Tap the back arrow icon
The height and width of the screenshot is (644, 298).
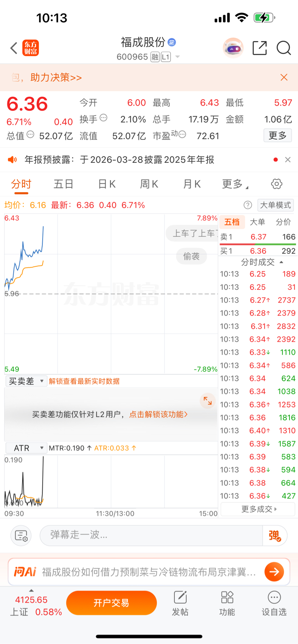(x=14, y=48)
